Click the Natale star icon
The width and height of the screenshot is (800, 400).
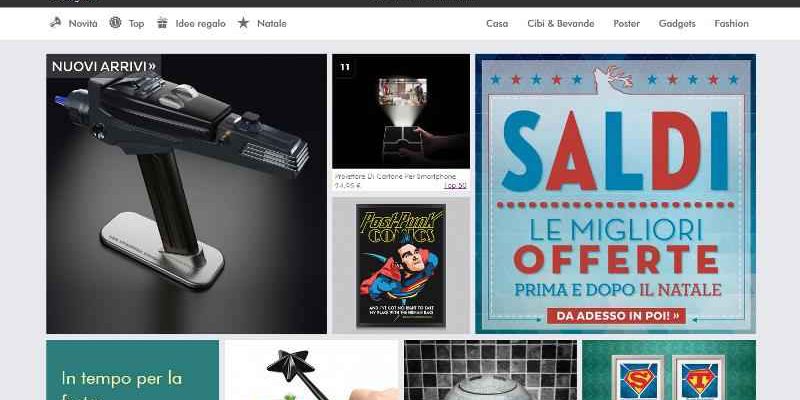[x=243, y=22]
